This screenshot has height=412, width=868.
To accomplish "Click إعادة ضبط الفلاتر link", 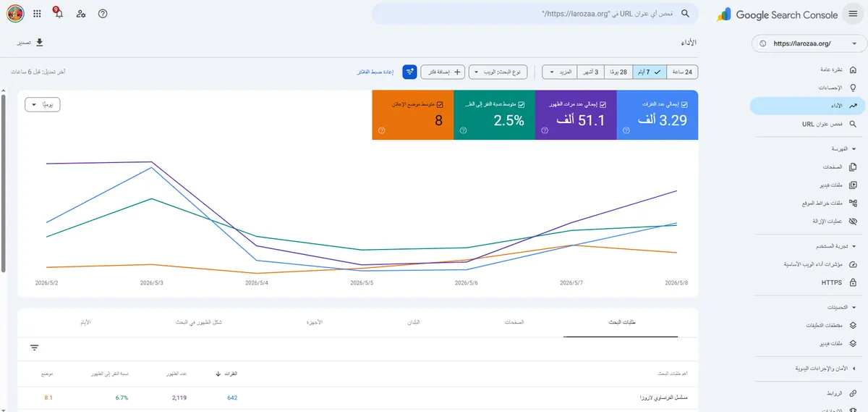I will tap(375, 72).
